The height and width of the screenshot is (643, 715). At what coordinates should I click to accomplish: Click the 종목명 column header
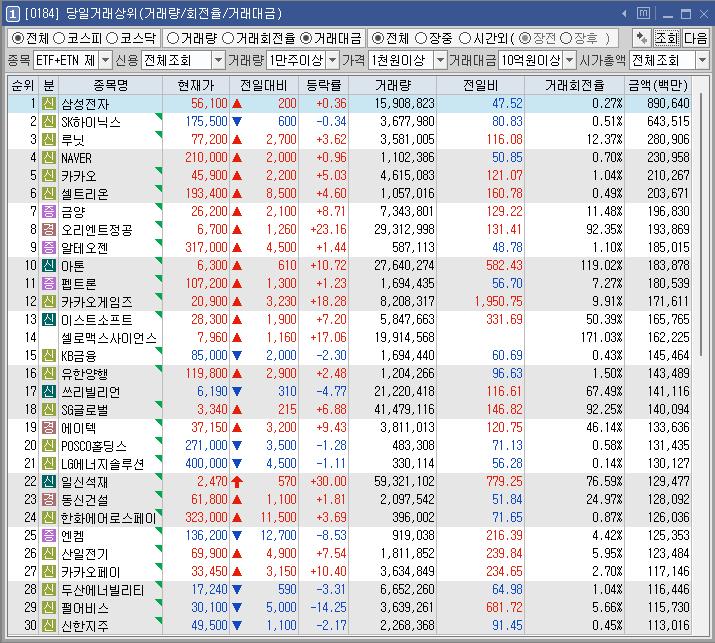point(110,85)
